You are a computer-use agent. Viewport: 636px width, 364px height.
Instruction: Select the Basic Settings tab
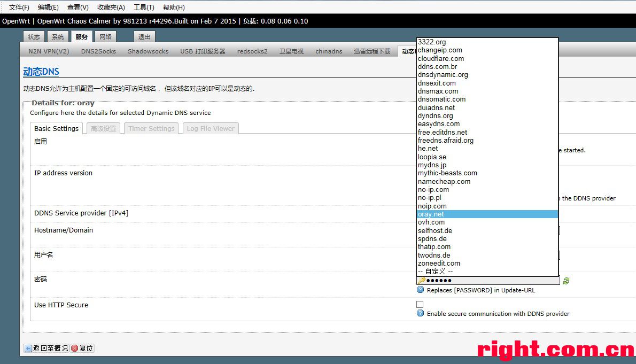point(56,128)
